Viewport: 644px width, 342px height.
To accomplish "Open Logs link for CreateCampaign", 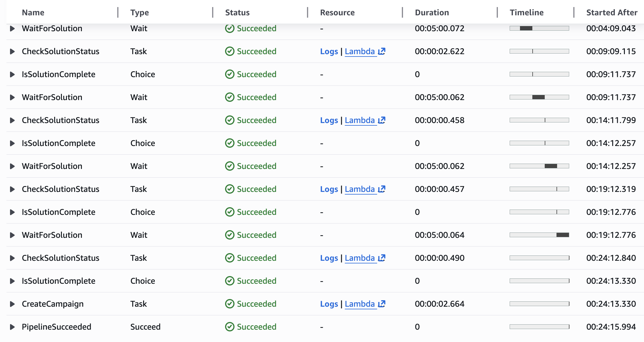I will 329,304.
